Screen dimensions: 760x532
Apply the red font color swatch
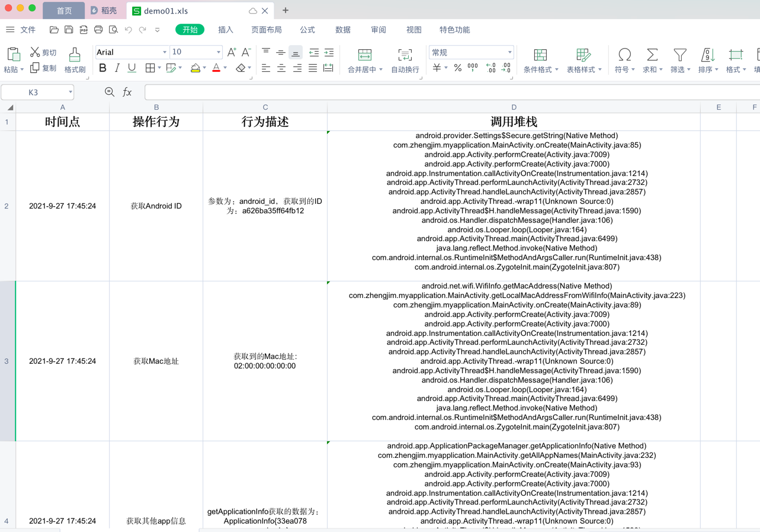coord(216,69)
